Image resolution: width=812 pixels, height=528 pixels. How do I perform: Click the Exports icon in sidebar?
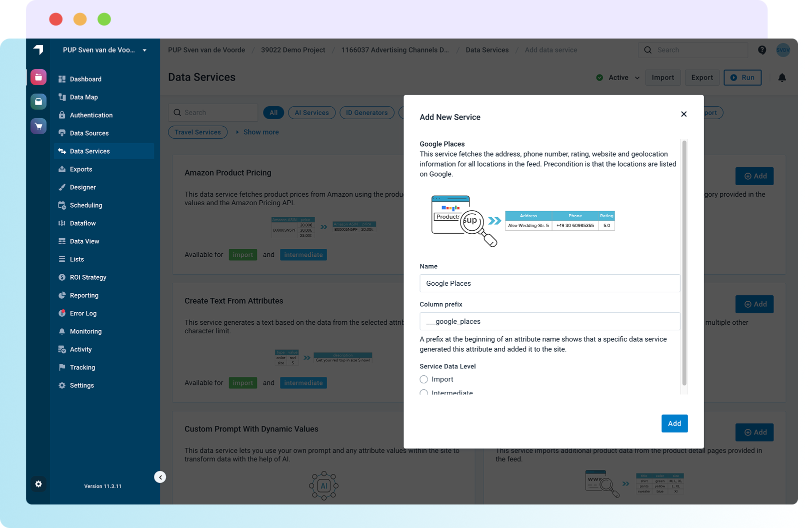pos(62,169)
